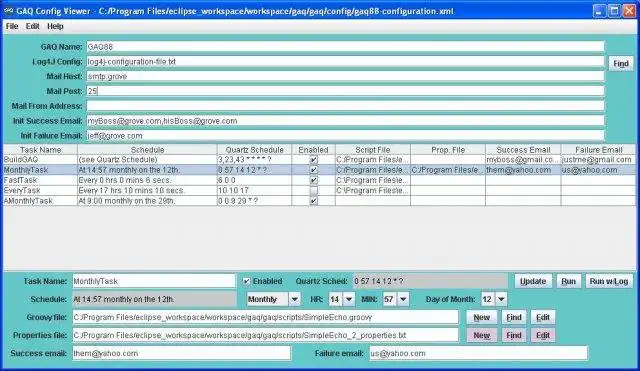Click the Log4J Config input field
The image size is (640, 371).
345,62
